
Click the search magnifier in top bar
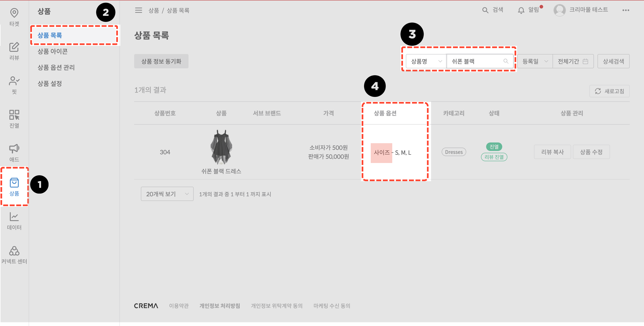[485, 10]
